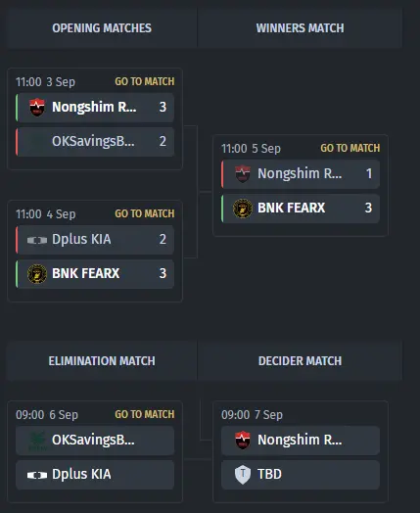Screen dimensions: 420x513
Task: Click Nongshim logo in winners match
Action: 243,173
